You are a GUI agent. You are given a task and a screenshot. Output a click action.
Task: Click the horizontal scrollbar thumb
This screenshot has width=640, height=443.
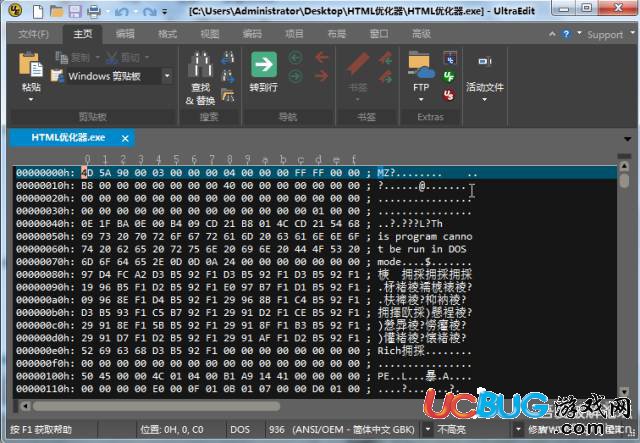[x=156, y=406]
